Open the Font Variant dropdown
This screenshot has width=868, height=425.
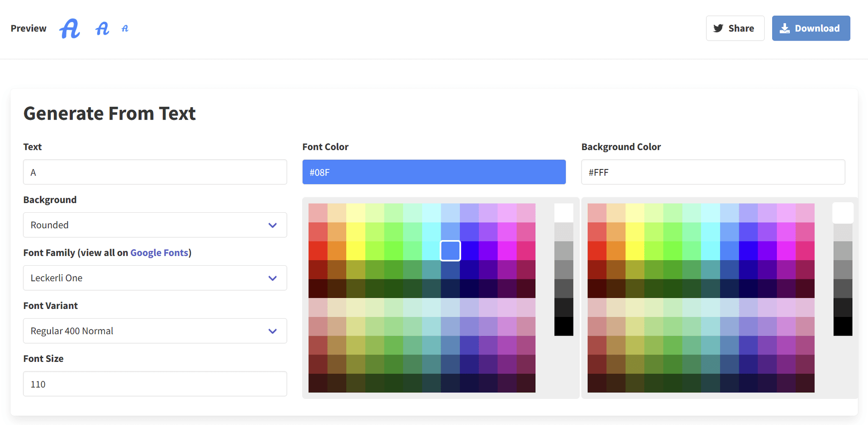click(155, 331)
